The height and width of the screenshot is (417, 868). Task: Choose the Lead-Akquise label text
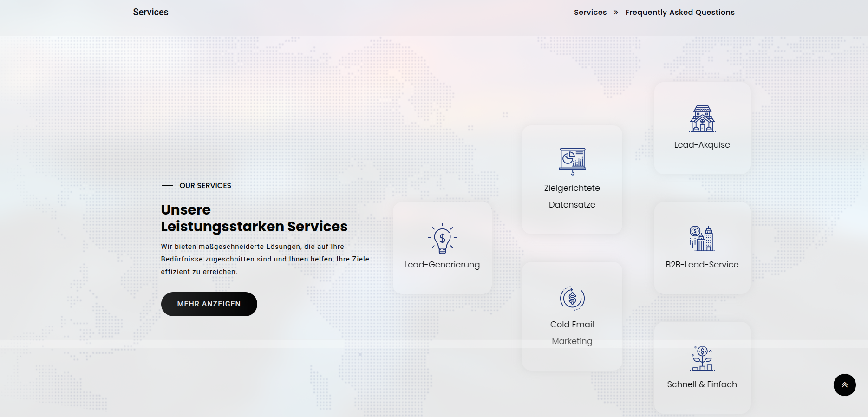point(702,145)
